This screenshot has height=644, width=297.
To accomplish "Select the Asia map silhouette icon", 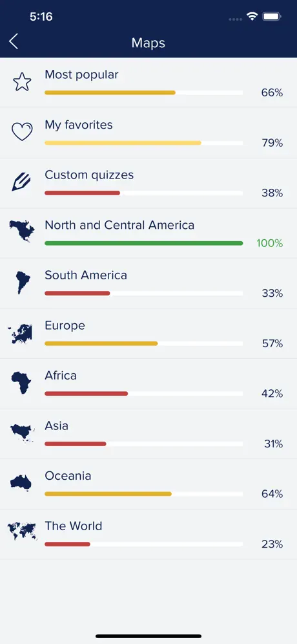I will tap(22, 433).
